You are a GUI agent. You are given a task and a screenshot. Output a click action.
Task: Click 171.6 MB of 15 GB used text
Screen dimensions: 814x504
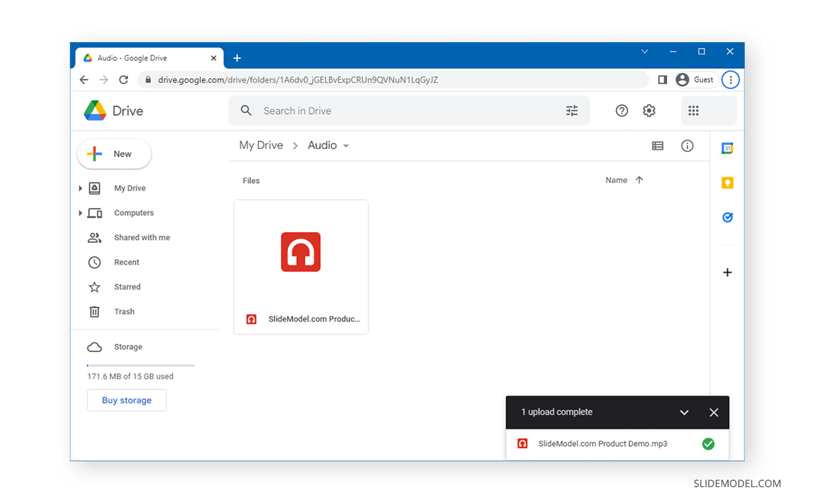pos(130,376)
